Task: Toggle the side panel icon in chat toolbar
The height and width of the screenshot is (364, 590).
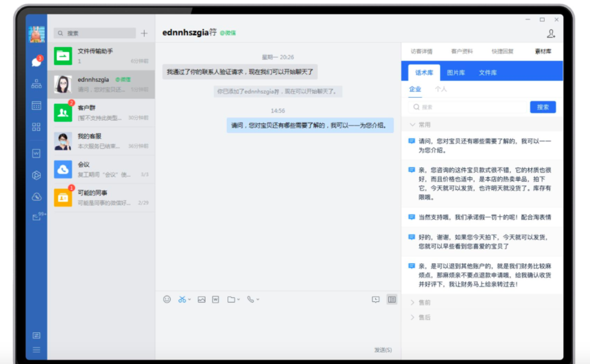Action: tap(392, 300)
